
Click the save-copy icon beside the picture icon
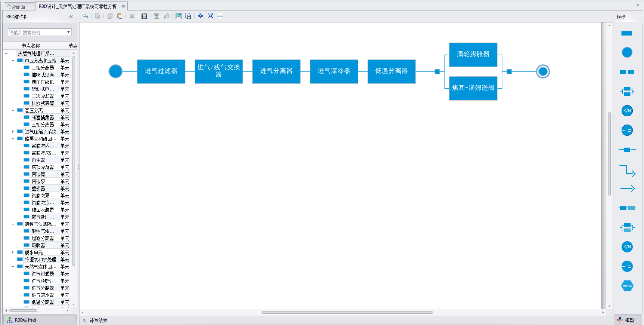[188, 16]
